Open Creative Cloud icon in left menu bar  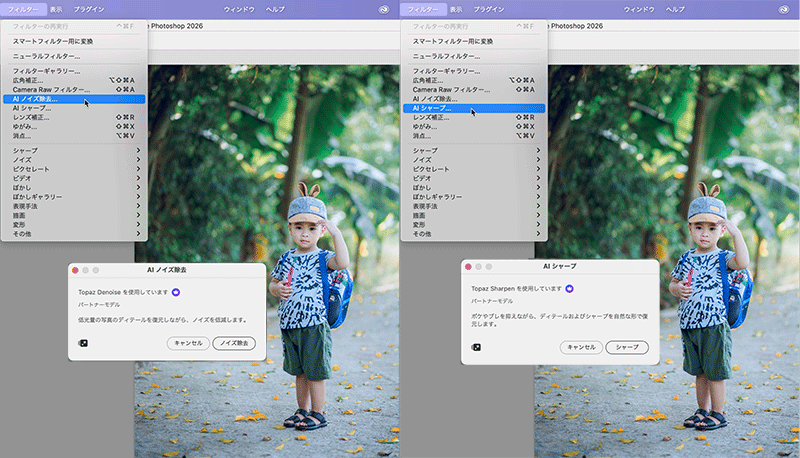[x=386, y=8]
